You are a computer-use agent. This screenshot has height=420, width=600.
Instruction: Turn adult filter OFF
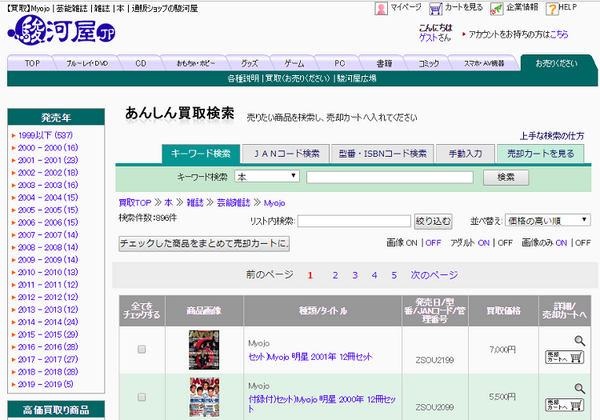click(x=505, y=243)
